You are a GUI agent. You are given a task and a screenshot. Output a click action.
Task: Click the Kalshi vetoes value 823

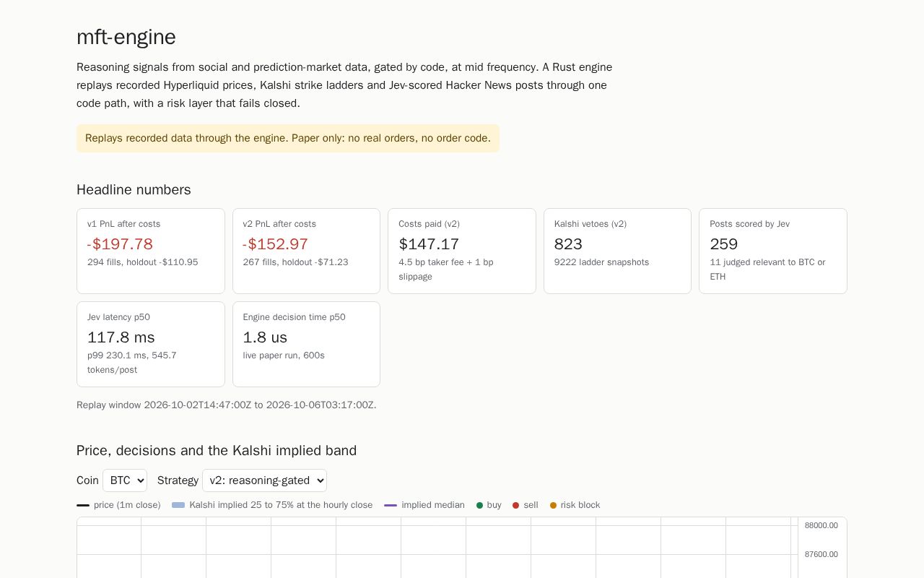coord(568,244)
